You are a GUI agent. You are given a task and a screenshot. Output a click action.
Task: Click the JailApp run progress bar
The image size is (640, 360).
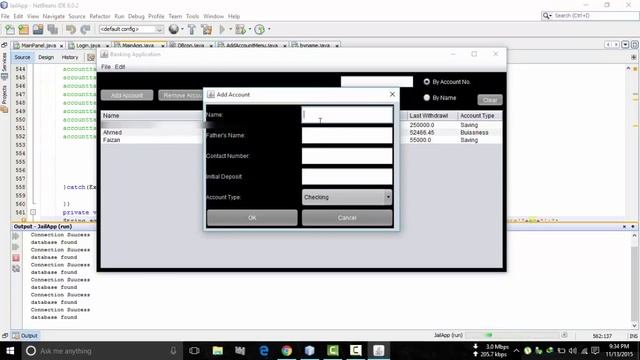(x=512, y=335)
